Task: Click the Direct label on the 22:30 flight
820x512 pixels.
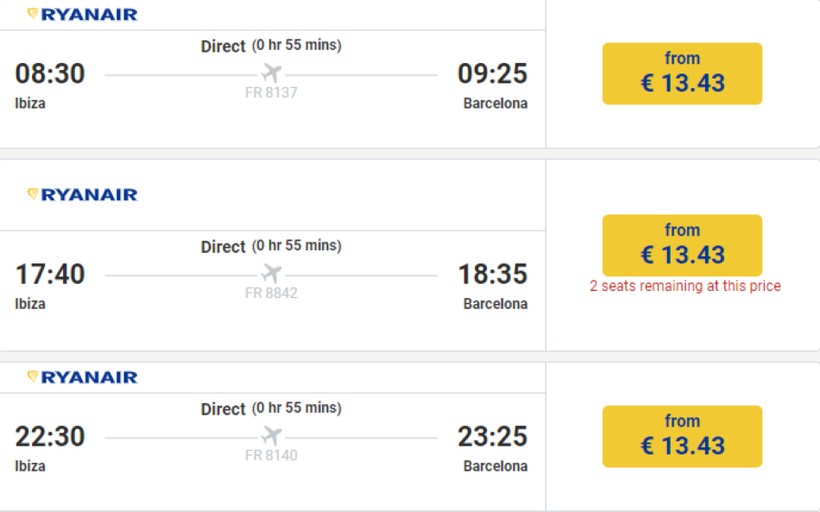Action: click(x=223, y=409)
